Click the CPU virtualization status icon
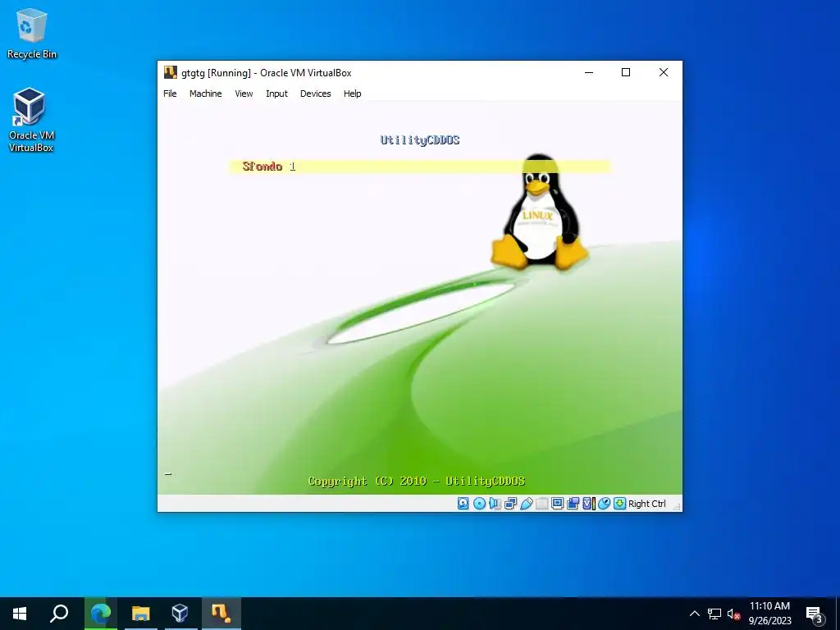The width and height of the screenshot is (840, 630). pos(589,504)
